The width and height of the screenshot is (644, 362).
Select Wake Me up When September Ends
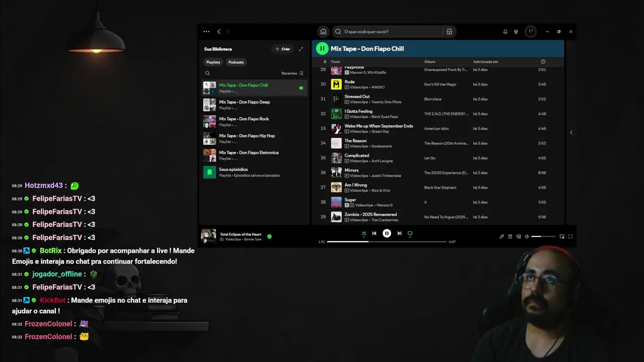click(x=438, y=129)
